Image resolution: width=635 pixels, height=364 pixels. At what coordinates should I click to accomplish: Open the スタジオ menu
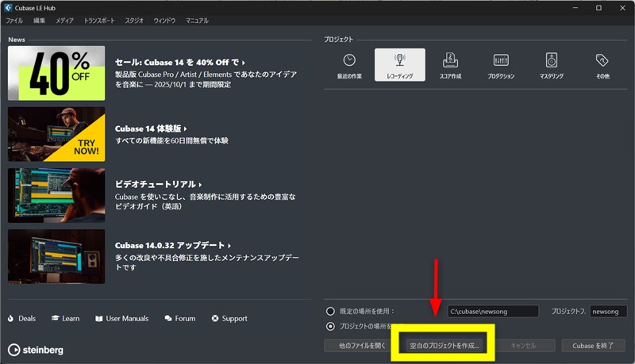(x=134, y=21)
